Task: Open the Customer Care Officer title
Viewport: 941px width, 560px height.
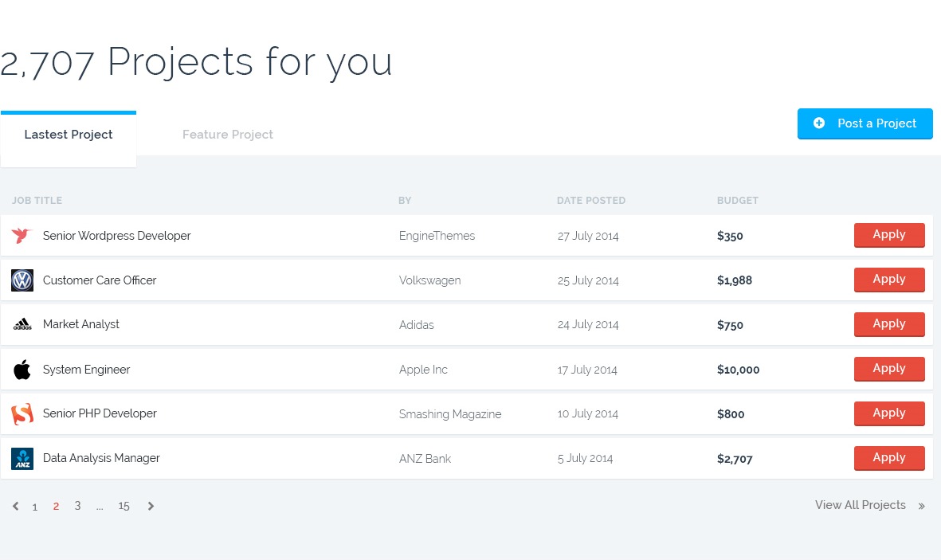Action: [x=100, y=280]
